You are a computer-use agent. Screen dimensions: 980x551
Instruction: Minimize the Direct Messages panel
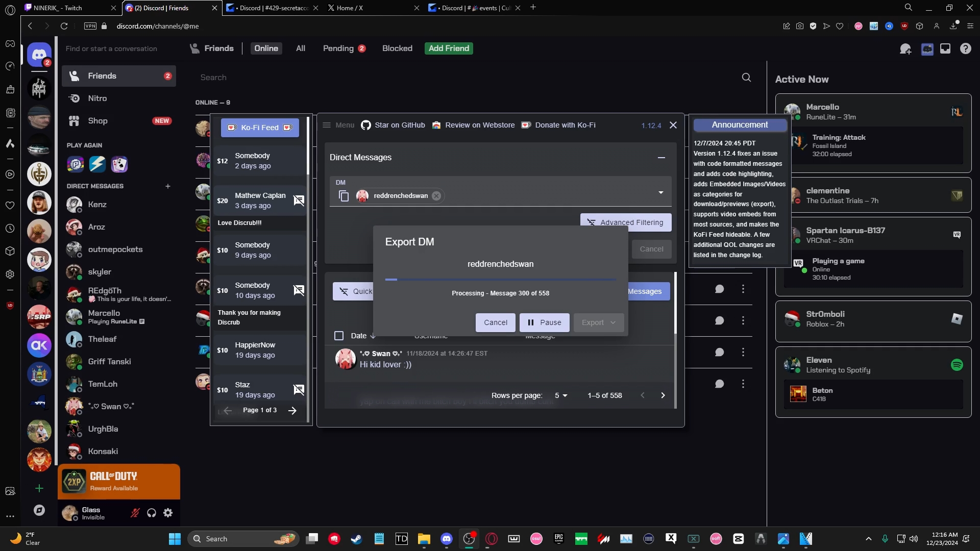[x=661, y=158]
